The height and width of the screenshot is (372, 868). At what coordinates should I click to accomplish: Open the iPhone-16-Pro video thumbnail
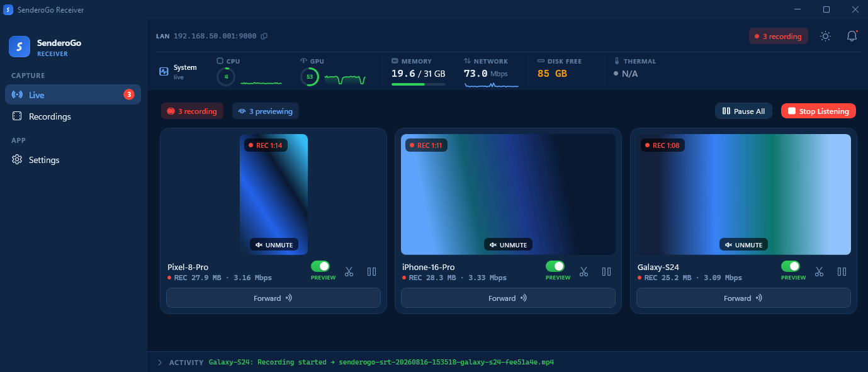coord(508,194)
